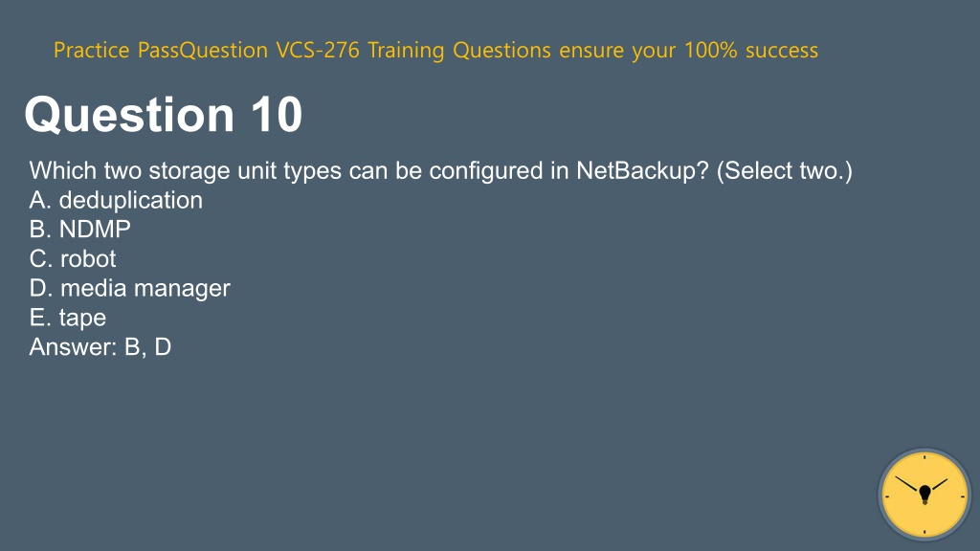Select option A deduplication

coord(116,201)
